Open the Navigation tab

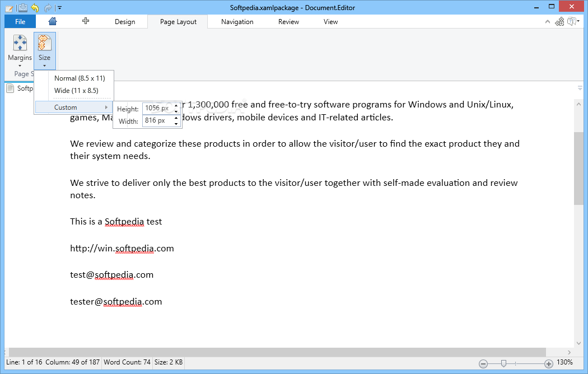pos(237,22)
